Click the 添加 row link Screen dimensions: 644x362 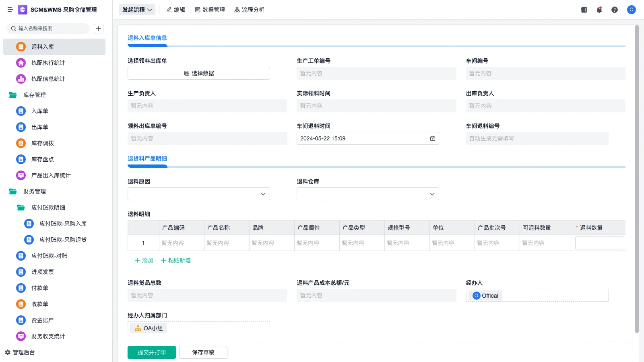(x=144, y=260)
